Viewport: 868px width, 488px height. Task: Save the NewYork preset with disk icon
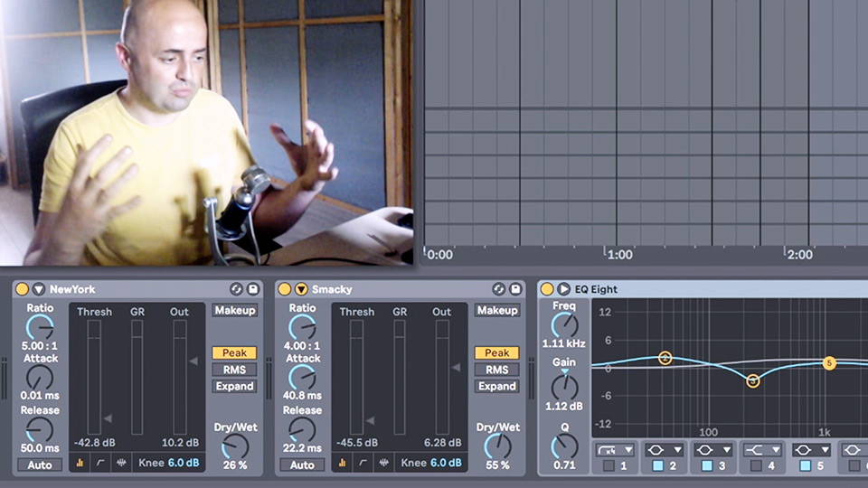click(253, 289)
